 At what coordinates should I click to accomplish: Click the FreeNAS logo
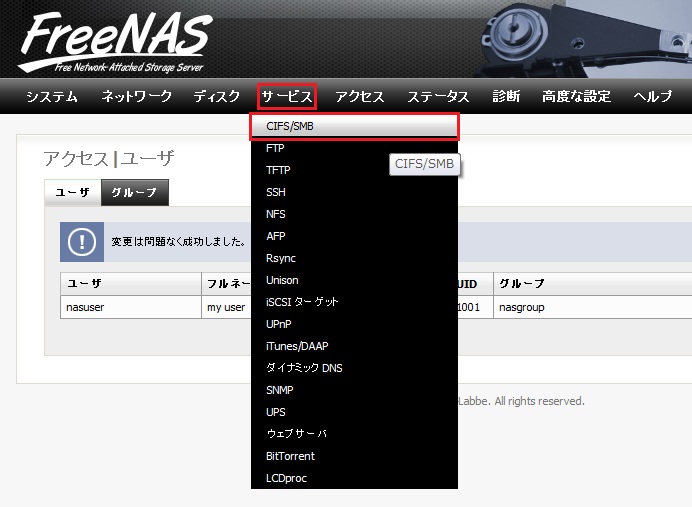[116, 42]
